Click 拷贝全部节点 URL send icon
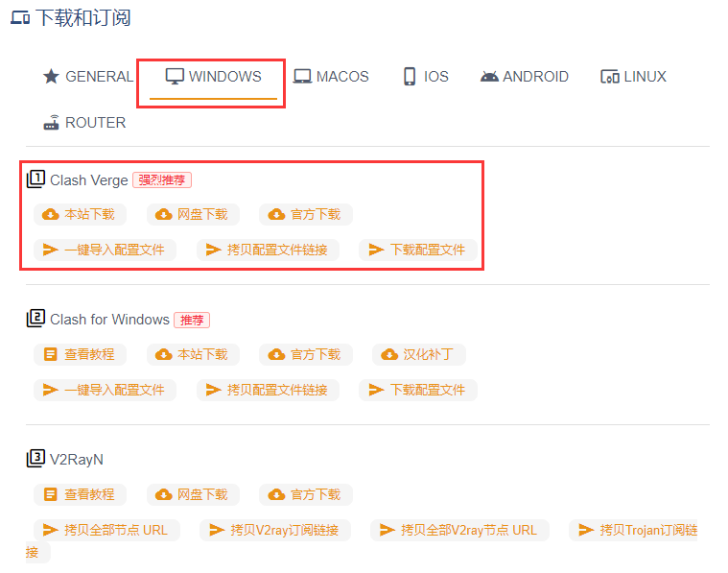728x573 pixels. coord(50,530)
